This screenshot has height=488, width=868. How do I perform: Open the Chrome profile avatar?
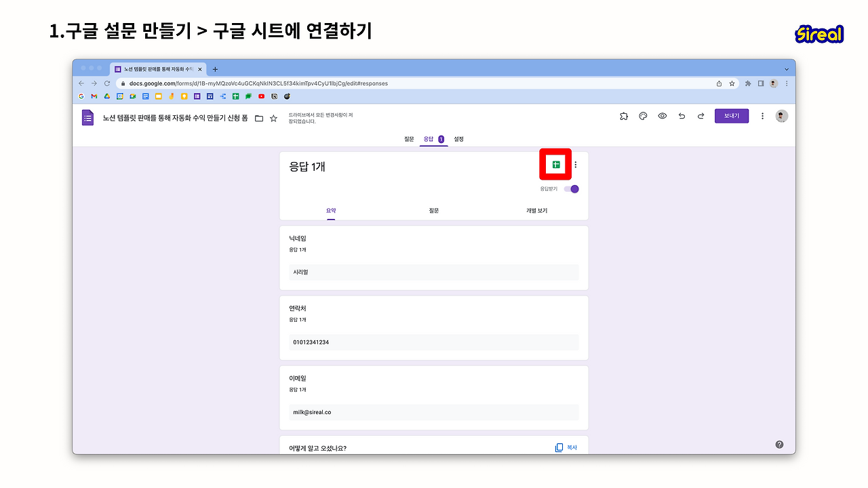(x=774, y=83)
